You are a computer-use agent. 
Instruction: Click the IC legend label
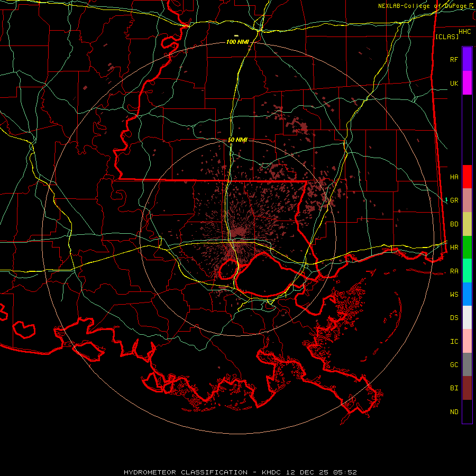point(454,342)
